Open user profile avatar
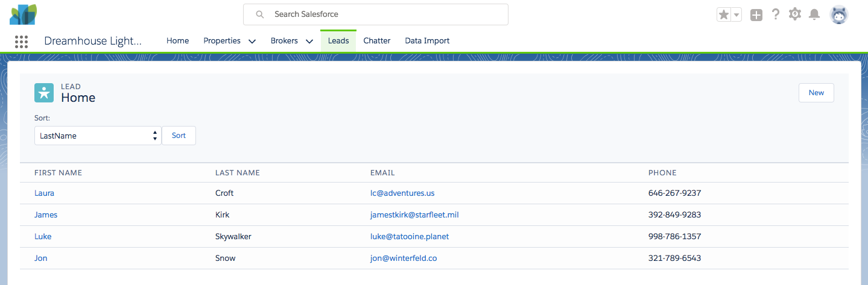868x285 pixels. 839,15
